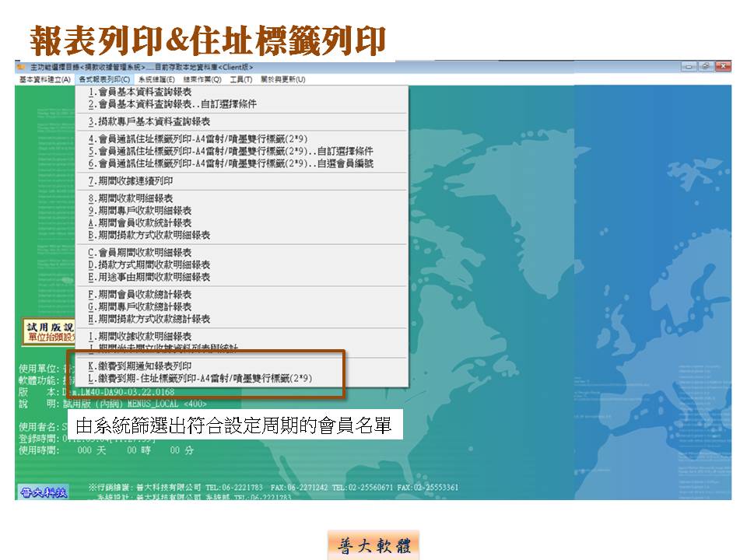Open the 結束作業(Q) menu
The image size is (747, 560).
[202, 79]
